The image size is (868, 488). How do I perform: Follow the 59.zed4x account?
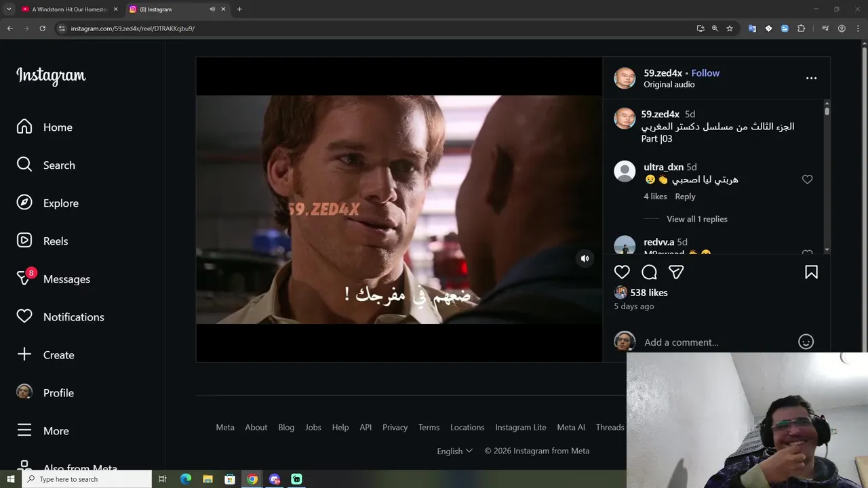705,73
